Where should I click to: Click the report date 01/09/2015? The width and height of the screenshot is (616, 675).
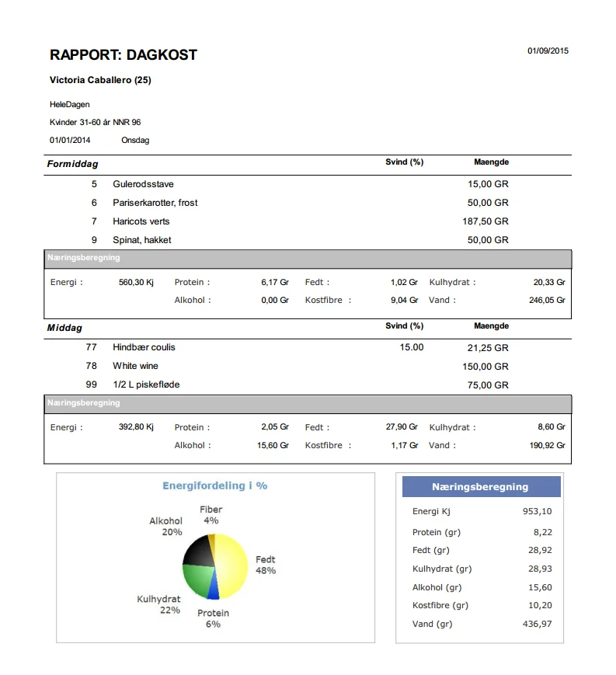(x=548, y=51)
